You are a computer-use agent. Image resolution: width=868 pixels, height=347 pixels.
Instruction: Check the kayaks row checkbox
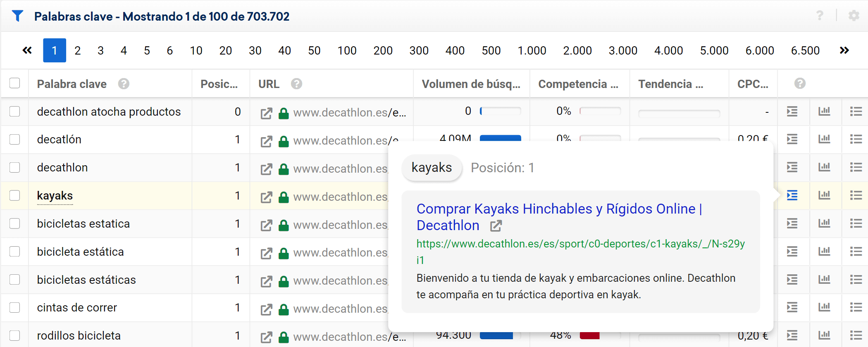tap(15, 195)
